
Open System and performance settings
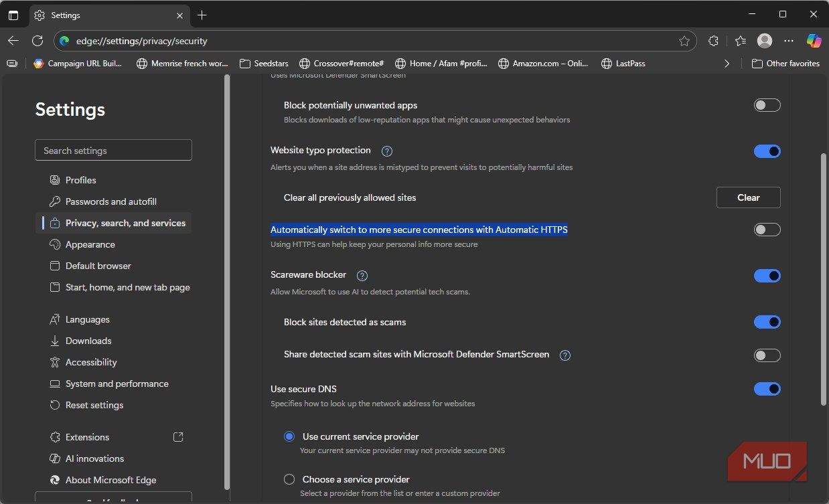point(113,384)
